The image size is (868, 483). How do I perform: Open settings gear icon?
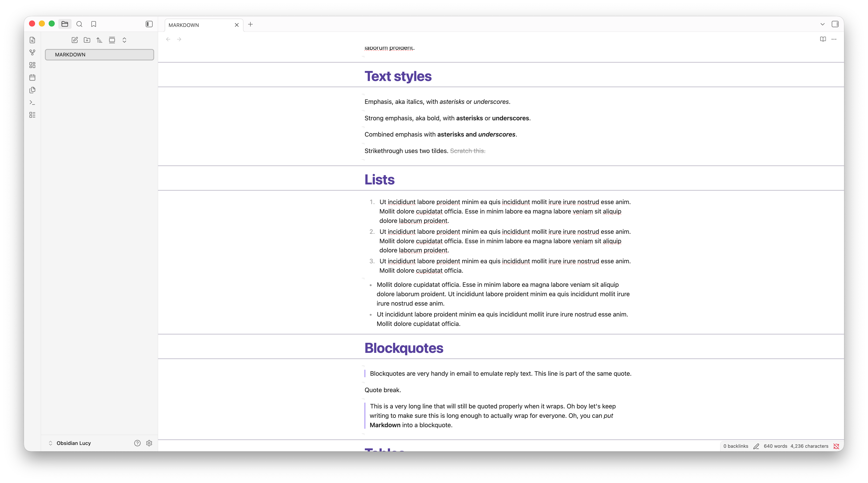[x=149, y=443]
